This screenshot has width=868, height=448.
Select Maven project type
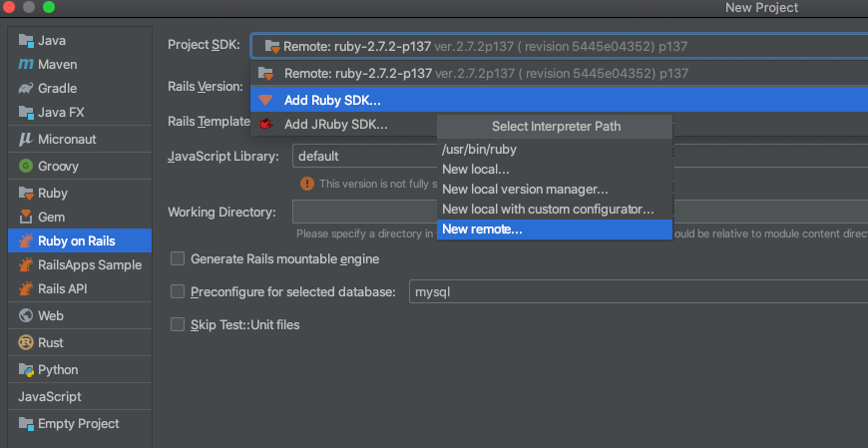[80, 64]
